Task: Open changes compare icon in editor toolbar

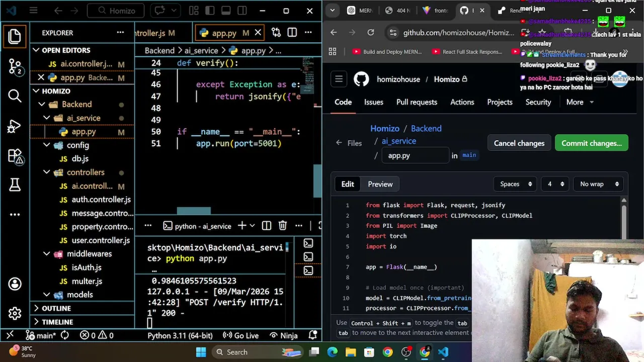Action: 276,33
